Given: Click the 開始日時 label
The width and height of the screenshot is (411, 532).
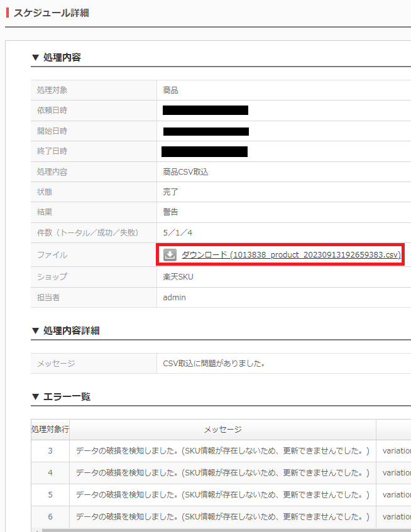Looking at the screenshot, I should click(52, 131).
